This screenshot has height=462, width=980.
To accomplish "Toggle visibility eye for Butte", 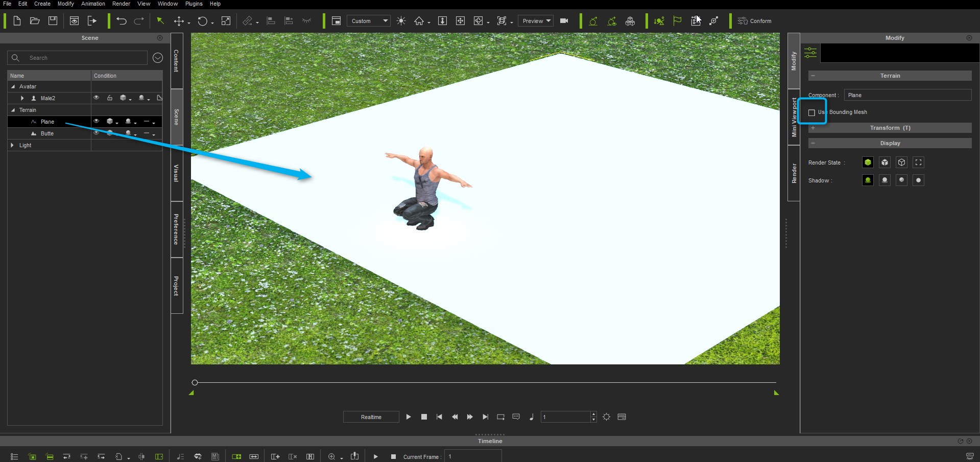I will point(96,133).
